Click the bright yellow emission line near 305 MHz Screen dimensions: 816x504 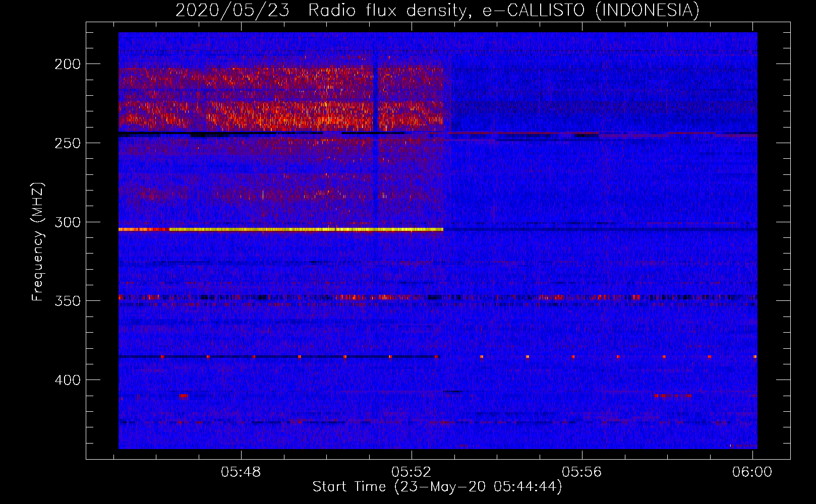click(x=281, y=229)
